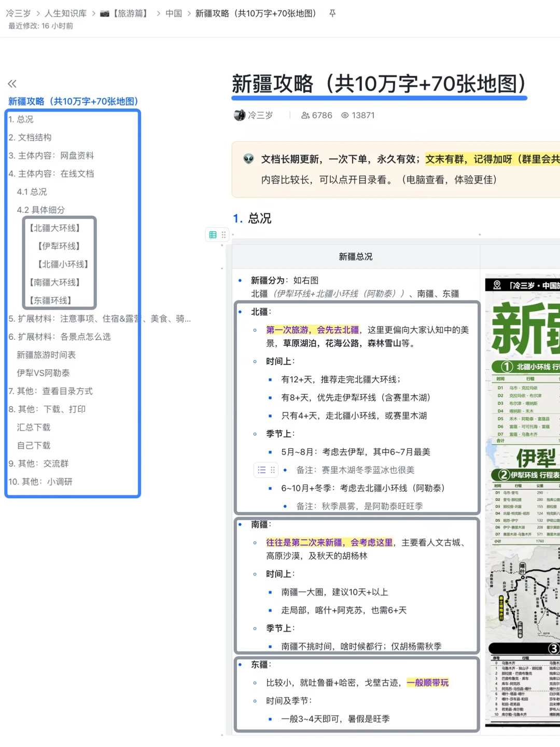Click the drag handle beside table icon
The width and height of the screenshot is (560, 747).
coord(223,235)
